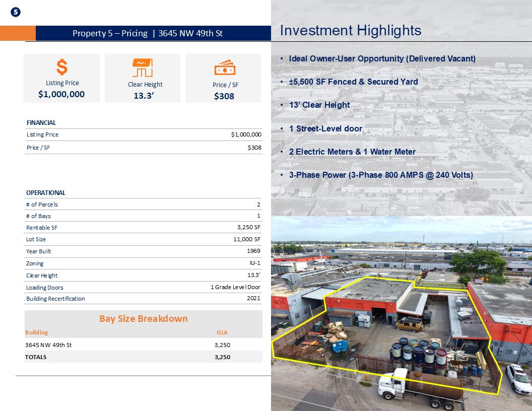Select the Property 5 Pricing header bar
Viewport: 532px width, 411px height.
tap(153, 33)
